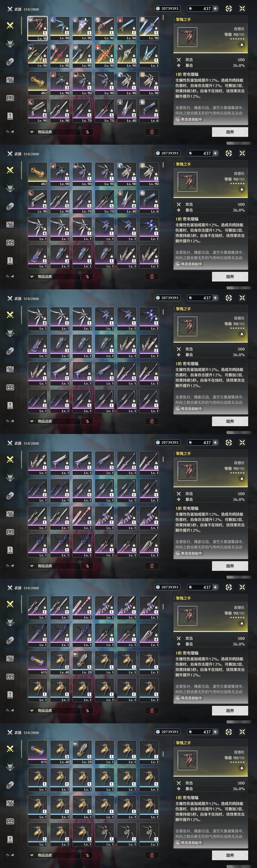Click the red trash discard icon in the topmost panel
The image size is (257, 868).
152,132
